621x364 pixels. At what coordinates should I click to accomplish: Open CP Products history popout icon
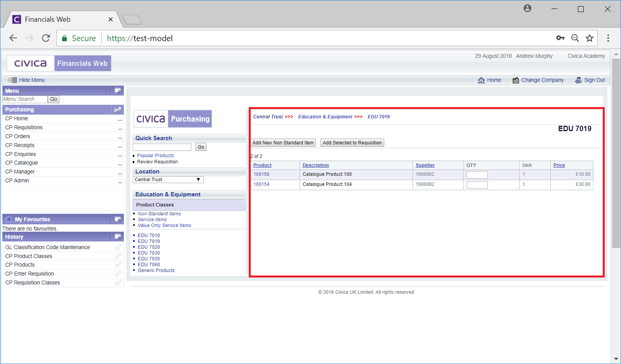click(x=118, y=265)
